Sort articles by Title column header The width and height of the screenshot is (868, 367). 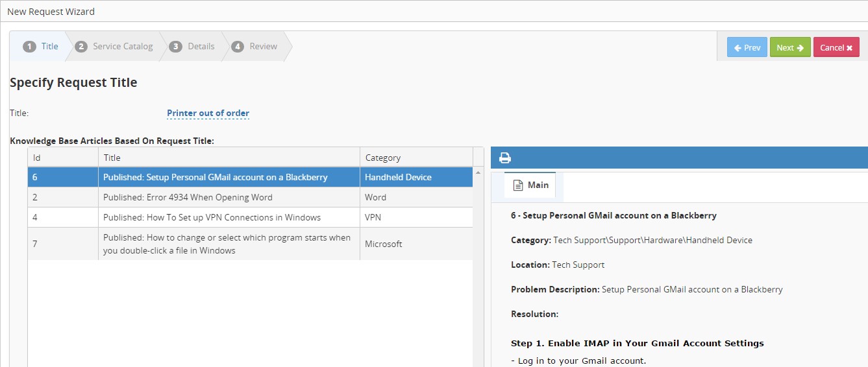[229, 158]
